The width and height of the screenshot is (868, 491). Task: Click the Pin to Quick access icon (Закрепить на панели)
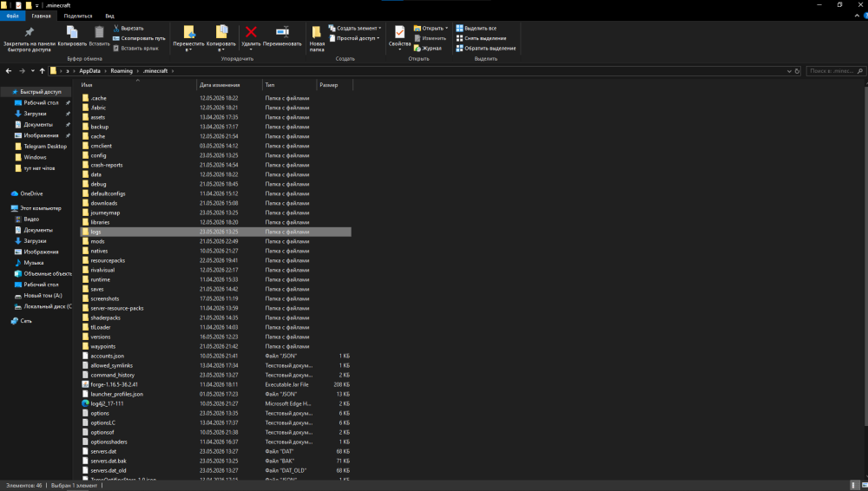tap(29, 32)
